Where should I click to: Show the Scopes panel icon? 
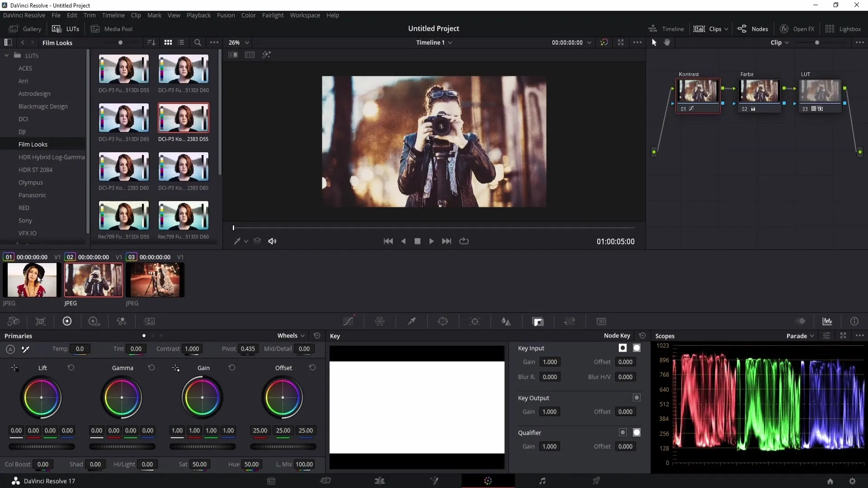(827, 321)
